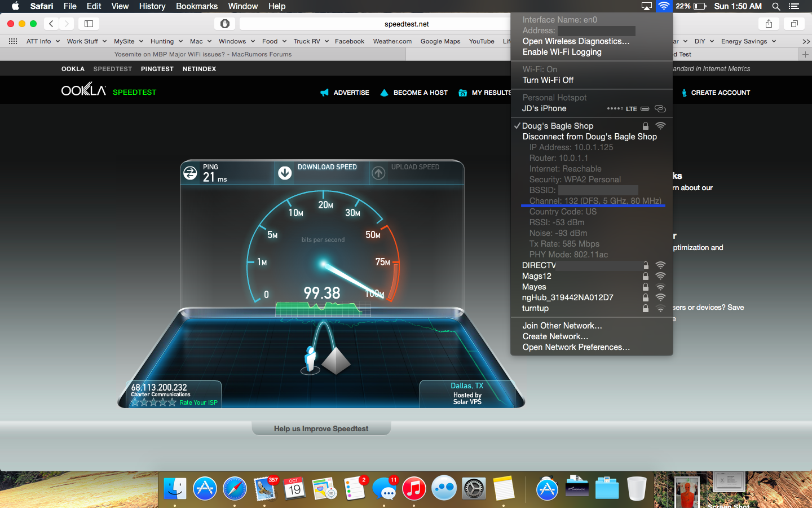Image resolution: width=812 pixels, height=508 pixels.
Task: Open the Top Sites grid icon
Action: coord(13,41)
